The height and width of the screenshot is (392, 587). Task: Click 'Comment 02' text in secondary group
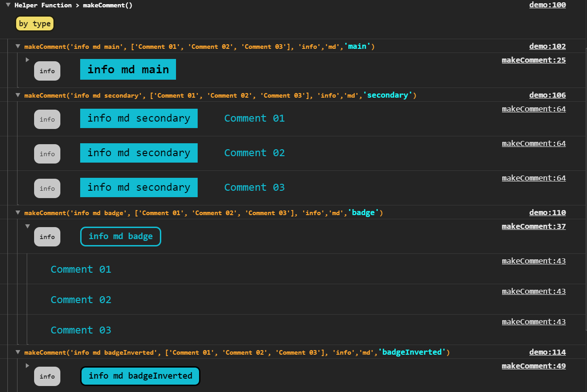254,153
